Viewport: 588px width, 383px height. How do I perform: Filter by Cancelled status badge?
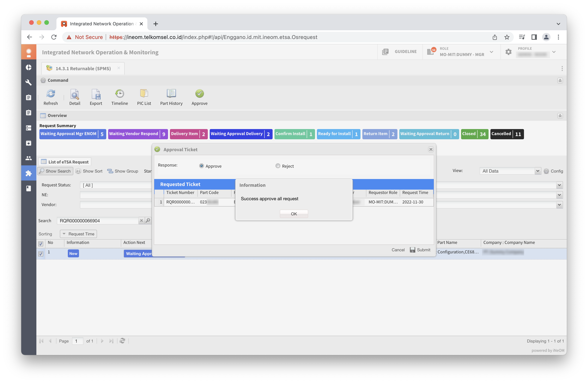507,134
